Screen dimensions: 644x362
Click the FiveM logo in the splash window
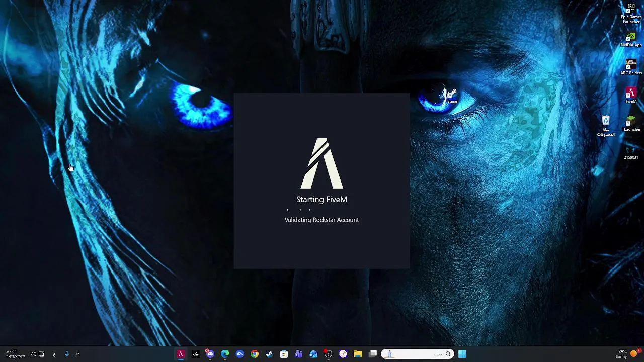point(321,163)
